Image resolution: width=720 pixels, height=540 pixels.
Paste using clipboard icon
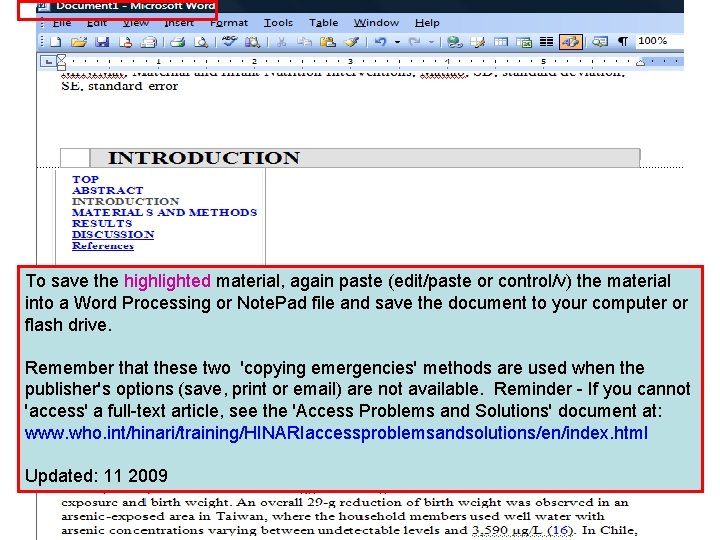click(x=327, y=42)
